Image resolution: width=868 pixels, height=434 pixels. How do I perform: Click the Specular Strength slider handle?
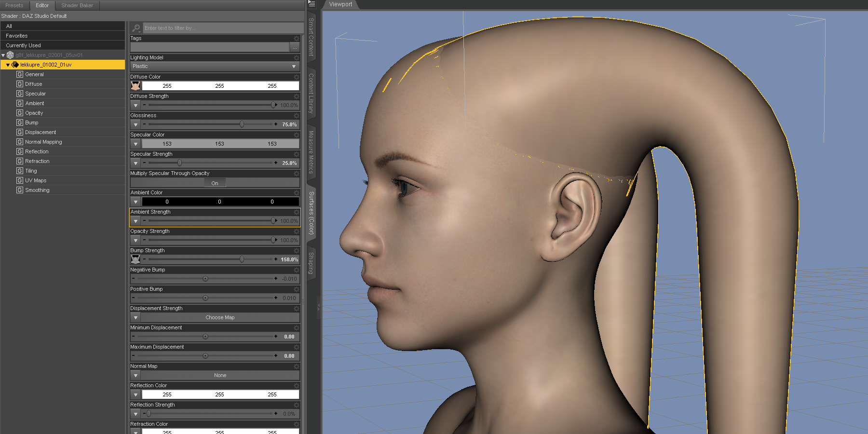pos(179,163)
